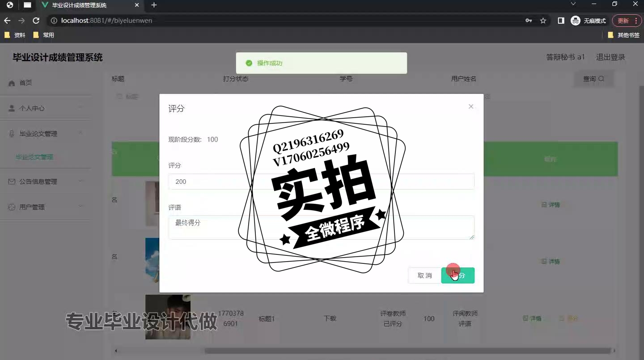This screenshot has width=644, height=360.
Task: Click the 更新 browser update button
Action: point(623,21)
